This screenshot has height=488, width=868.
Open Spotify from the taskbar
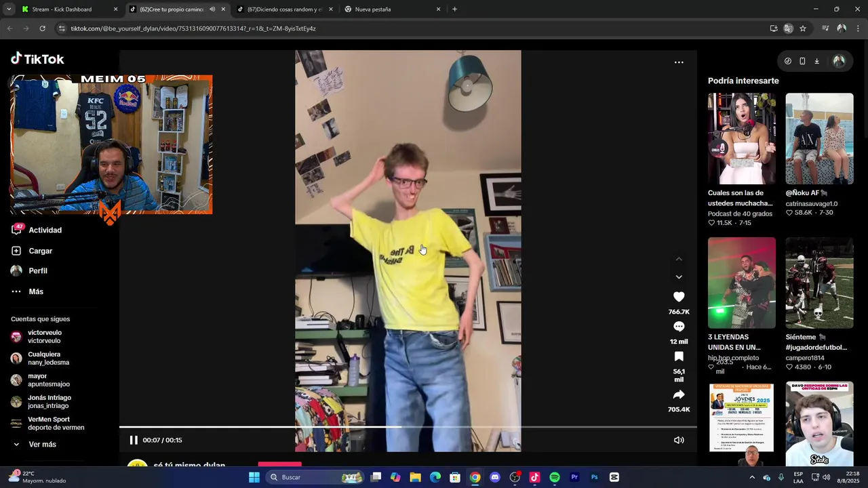(x=555, y=477)
